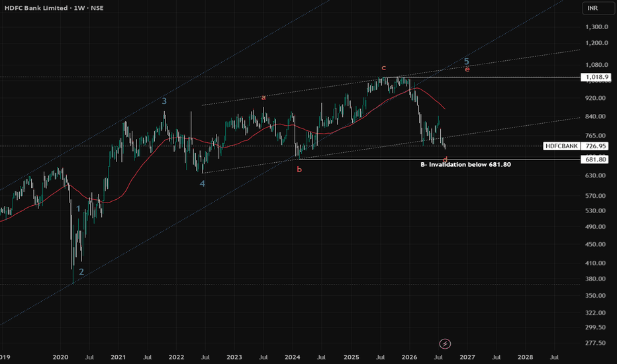Select blue wave label 1
617x364 pixels.
pos(78,208)
